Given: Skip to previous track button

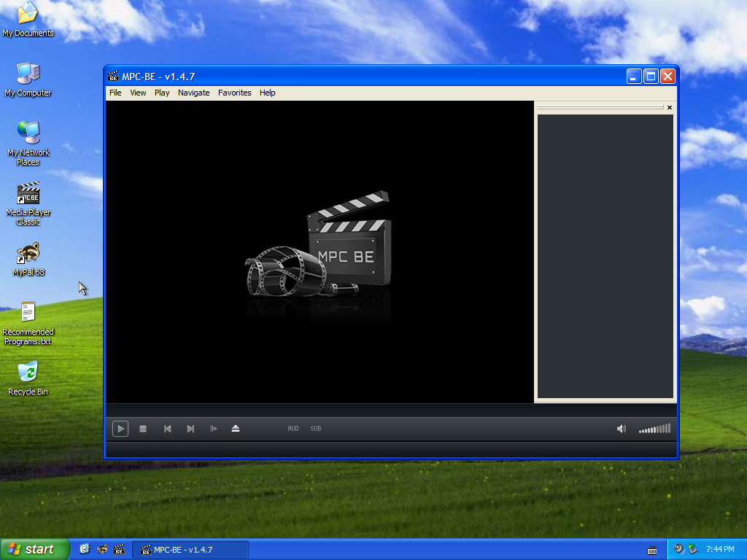Looking at the screenshot, I should coord(167,429).
